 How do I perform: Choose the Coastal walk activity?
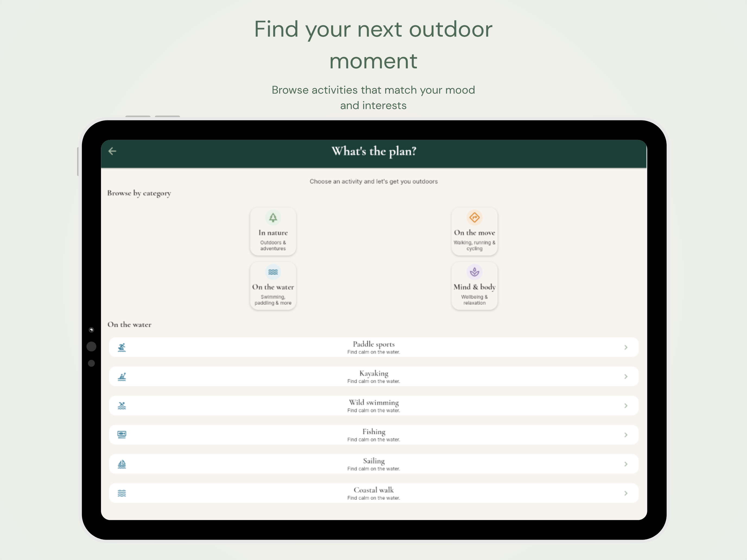point(373,493)
